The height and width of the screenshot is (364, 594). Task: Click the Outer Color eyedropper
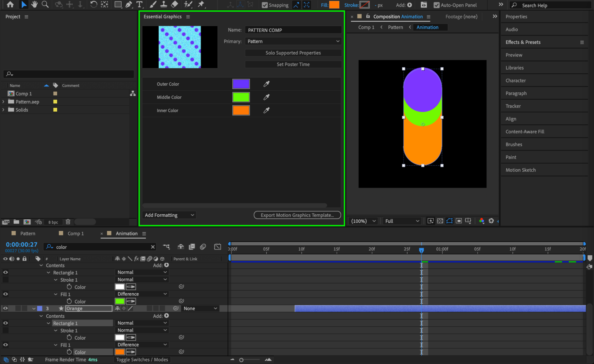click(x=266, y=84)
